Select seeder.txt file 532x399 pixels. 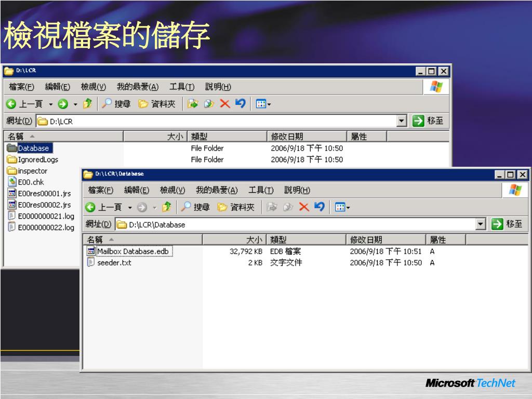109,262
